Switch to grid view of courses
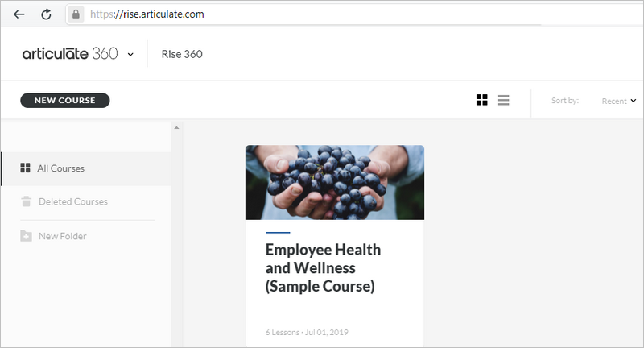The width and height of the screenshot is (644, 348). (481, 100)
